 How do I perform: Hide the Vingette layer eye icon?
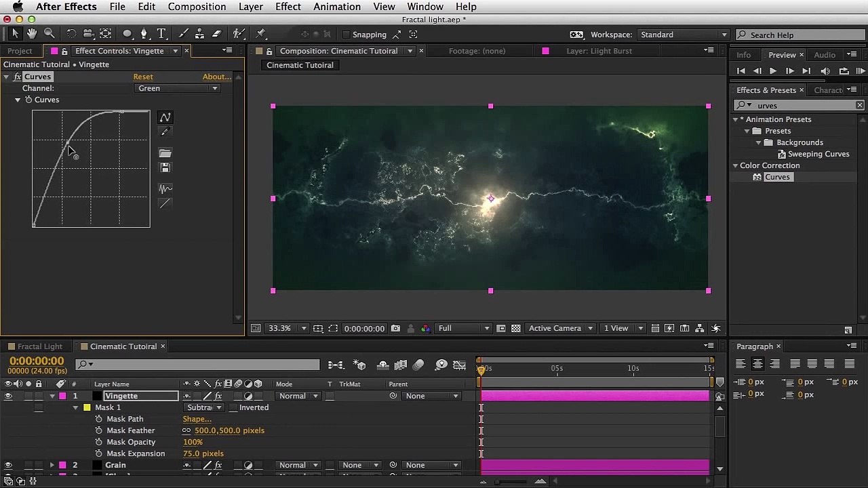pyautogui.click(x=8, y=396)
